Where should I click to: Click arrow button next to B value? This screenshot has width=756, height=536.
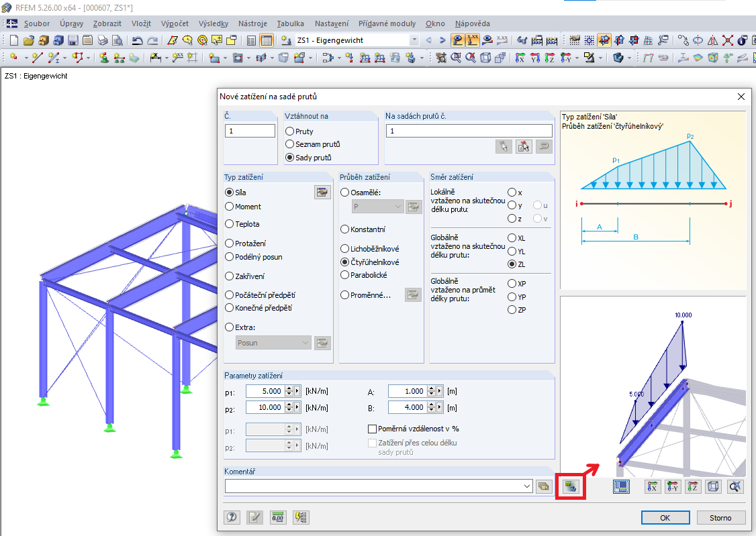(x=439, y=407)
